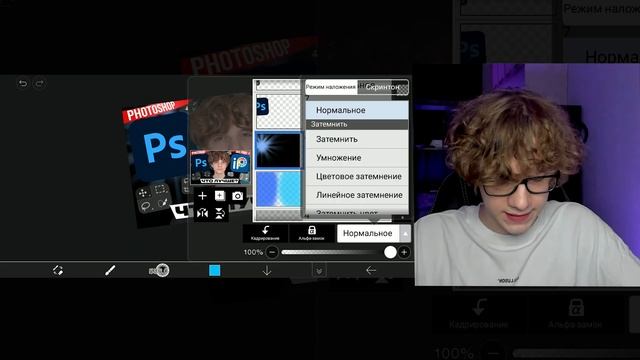640x360 pixels.
Task: Open the cyan color swatch
Action: 215,270
